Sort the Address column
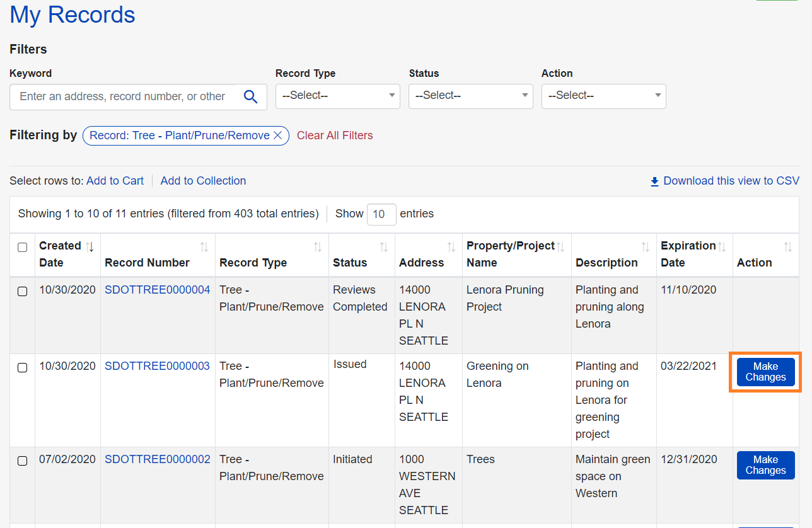The width and height of the screenshot is (812, 528). 451,247
